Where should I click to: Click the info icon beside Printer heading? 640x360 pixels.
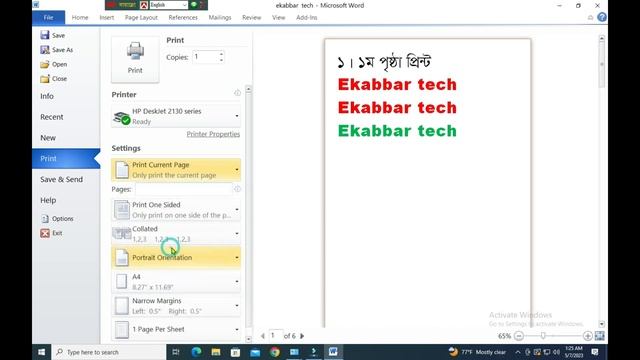237,93
